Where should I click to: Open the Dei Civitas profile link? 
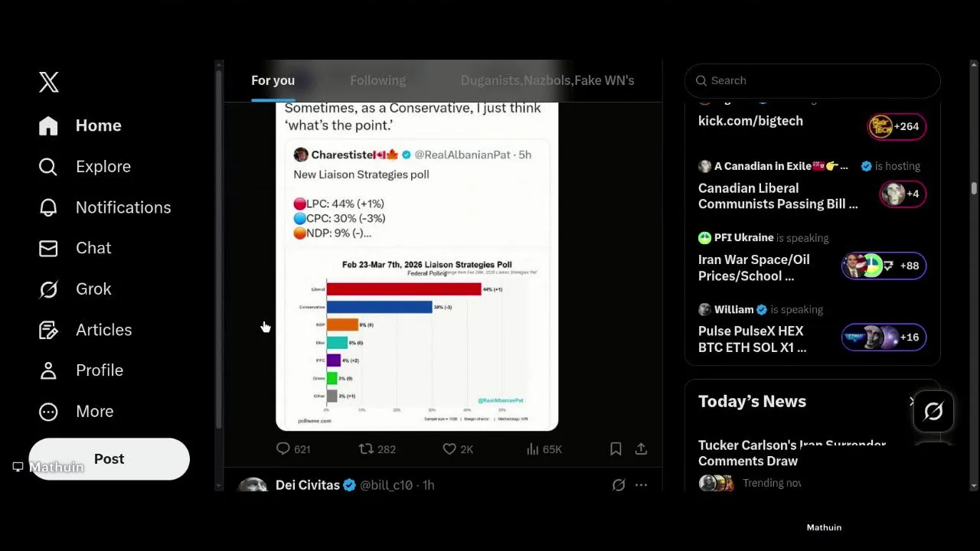tap(307, 485)
